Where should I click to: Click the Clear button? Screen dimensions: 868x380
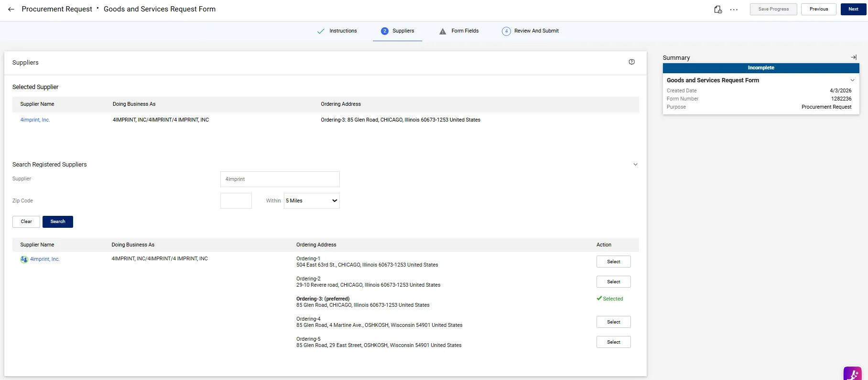[26, 222]
